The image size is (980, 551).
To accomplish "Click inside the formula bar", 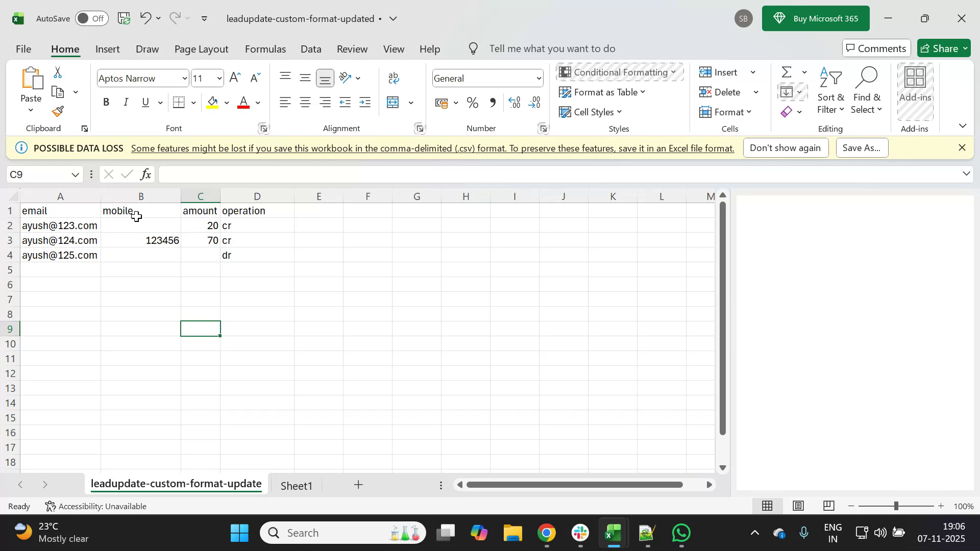I will click(x=408, y=174).
